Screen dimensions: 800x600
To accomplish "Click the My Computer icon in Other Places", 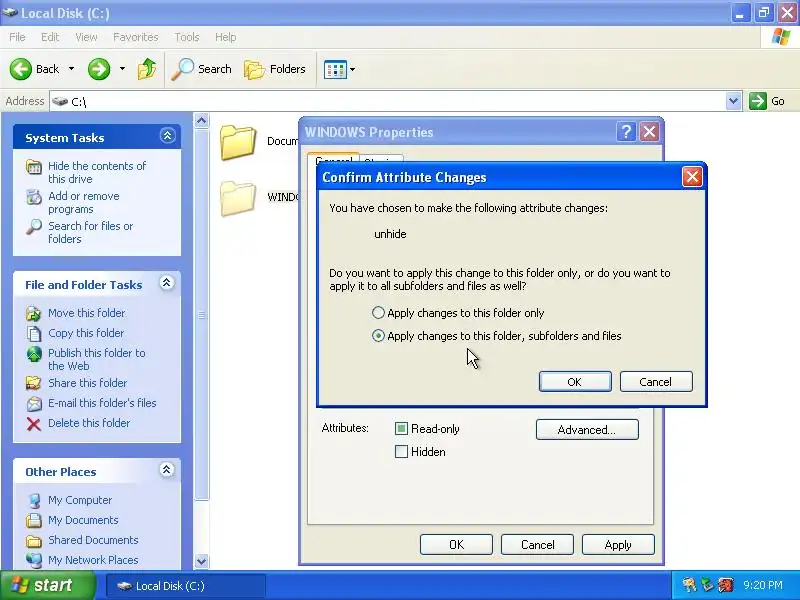I will [x=34, y=501].
